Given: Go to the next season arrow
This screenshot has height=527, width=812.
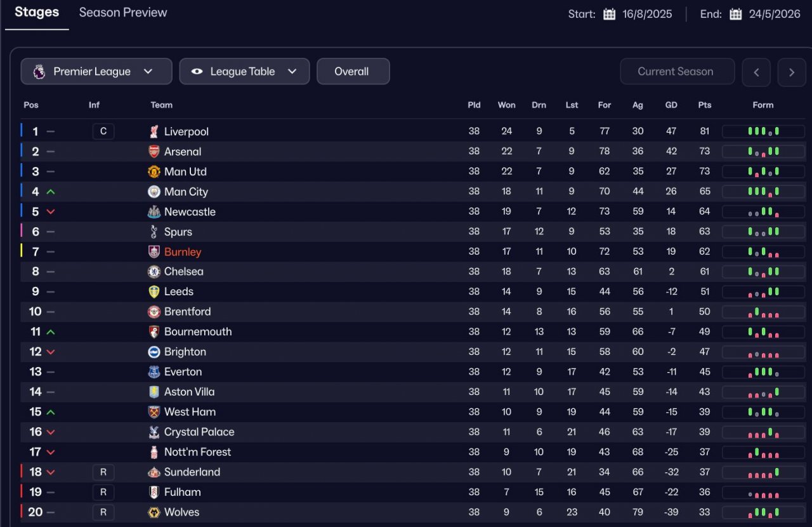Looking at the screenshot, I should [x=791, y=72].
